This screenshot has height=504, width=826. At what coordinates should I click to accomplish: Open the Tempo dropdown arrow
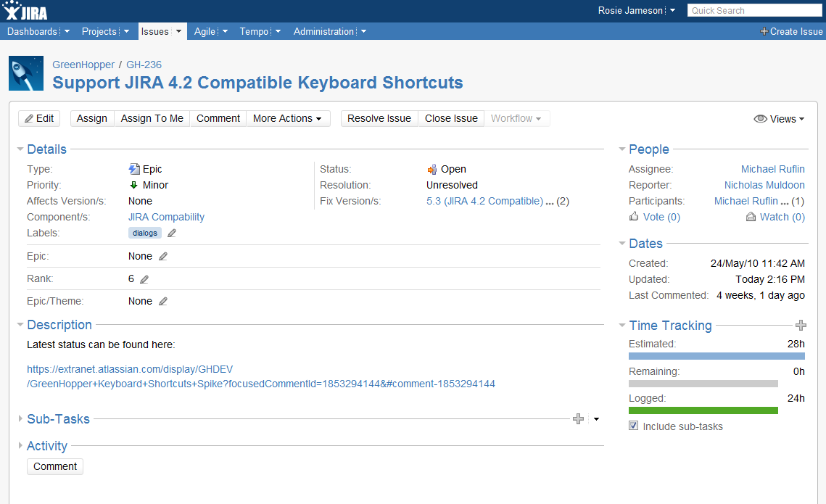click(278, 32)
